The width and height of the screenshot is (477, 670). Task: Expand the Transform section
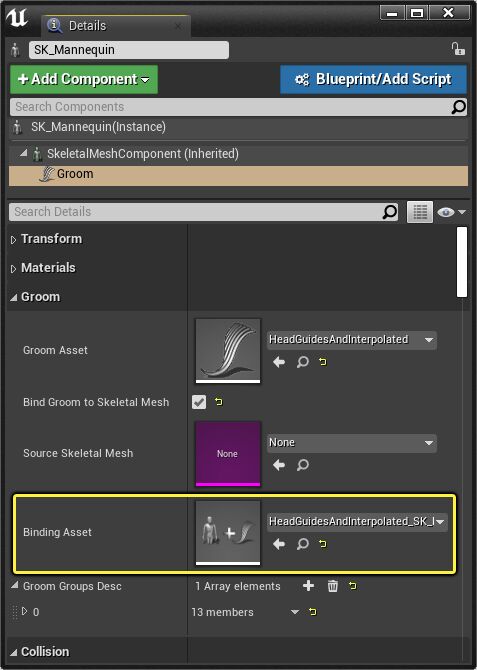13,240
